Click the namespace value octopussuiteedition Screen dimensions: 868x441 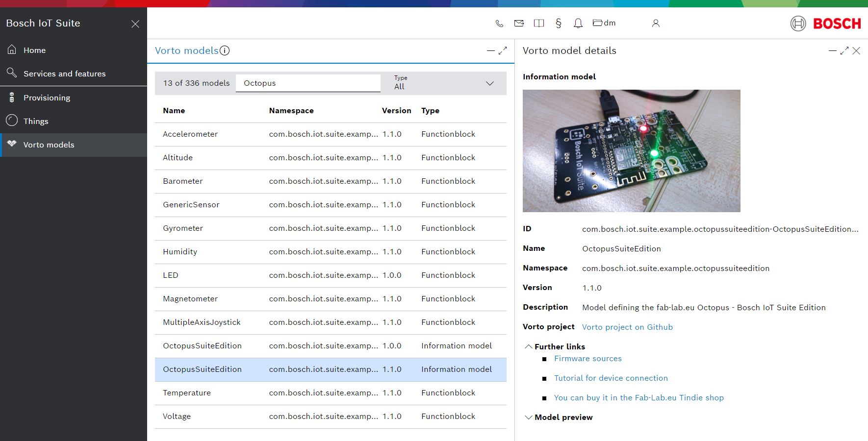[x=676, y=268]
